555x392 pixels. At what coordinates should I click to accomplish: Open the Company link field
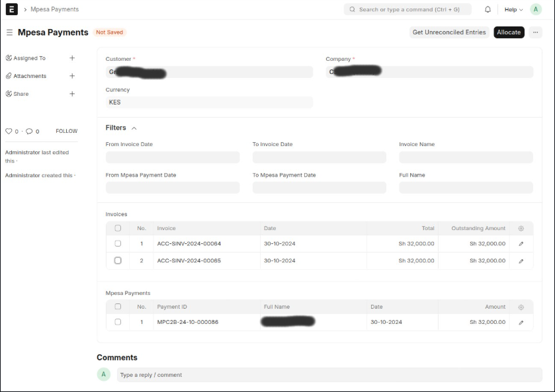tap(429, 72)
